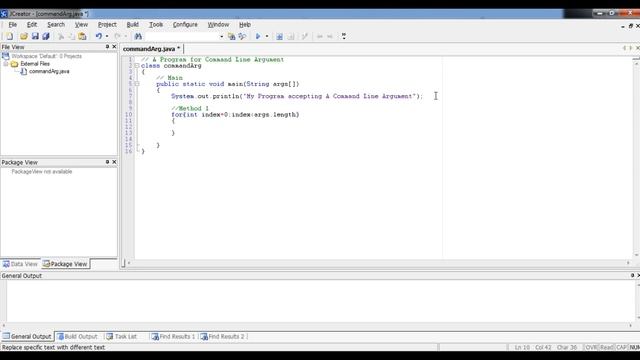Open the search combo box dropdown arrow

click(x=222, y=36)
